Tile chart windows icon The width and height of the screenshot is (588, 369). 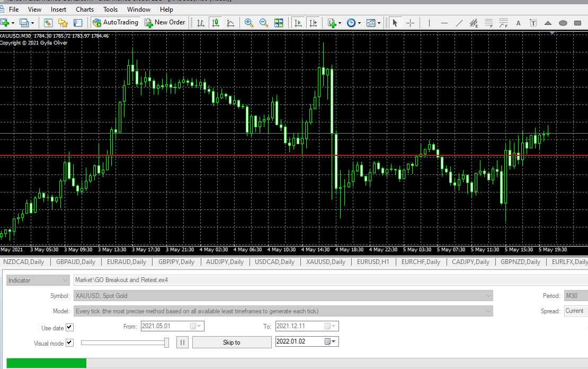click(279, 23)
